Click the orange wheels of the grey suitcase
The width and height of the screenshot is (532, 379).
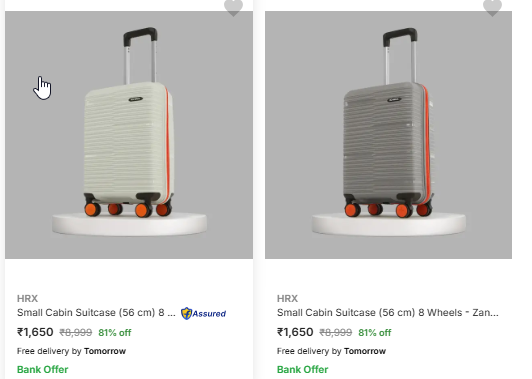point(388,209)
